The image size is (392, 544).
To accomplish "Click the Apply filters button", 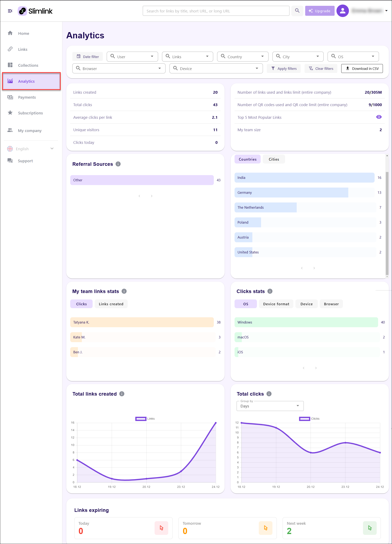I will (x=284, y=69).
